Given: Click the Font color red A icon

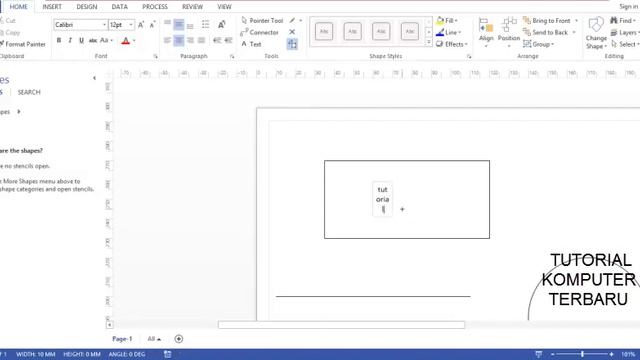Looking at the screenshot, I should (126, 40).
